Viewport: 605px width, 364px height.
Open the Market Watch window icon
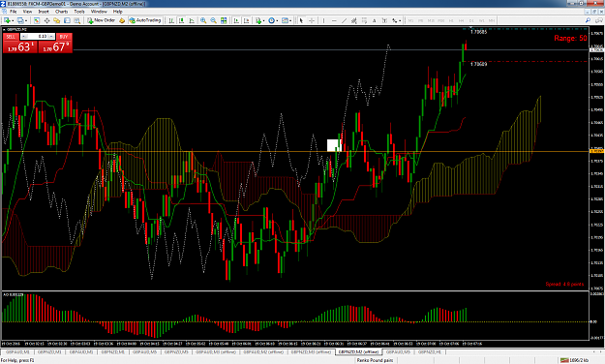click(37, 20)
